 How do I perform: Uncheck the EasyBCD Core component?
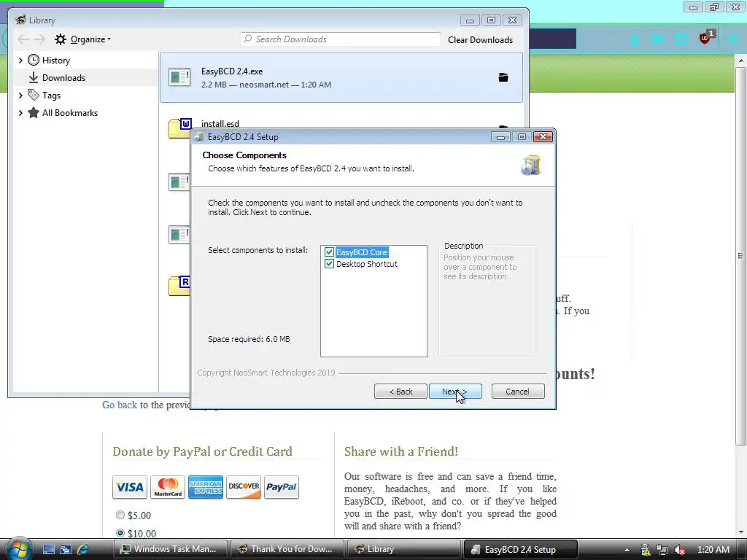point(329,252)
